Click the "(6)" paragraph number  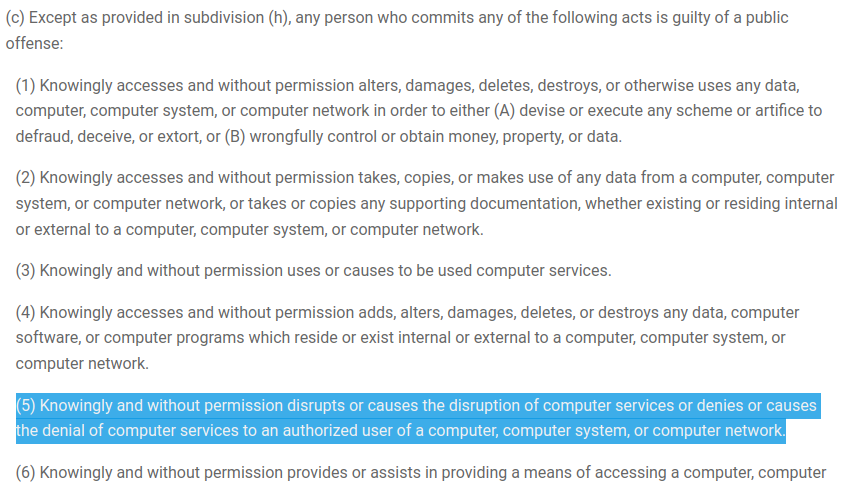click(x=26, y=474)
